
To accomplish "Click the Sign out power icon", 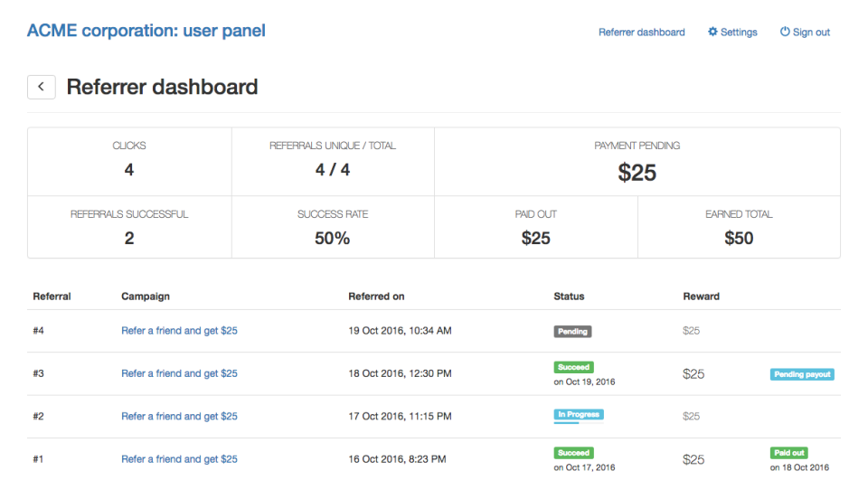I will pyautogui.click(x=785, y=32).
